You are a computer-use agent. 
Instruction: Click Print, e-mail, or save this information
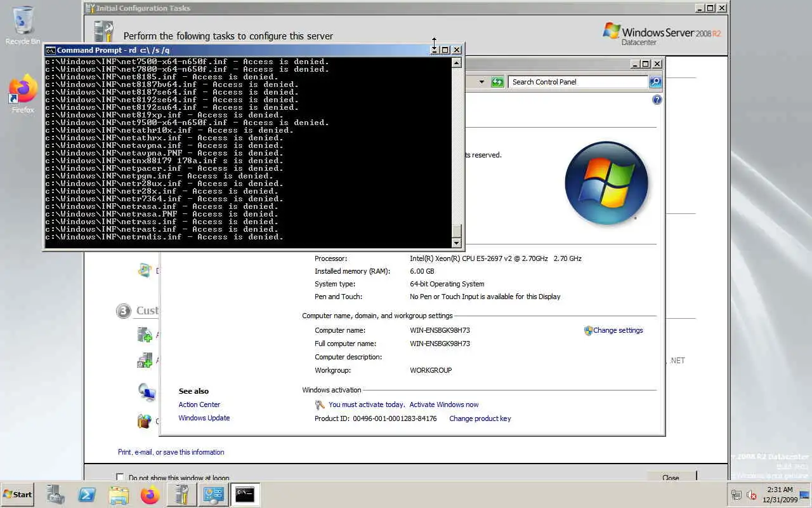pos(171,452)
